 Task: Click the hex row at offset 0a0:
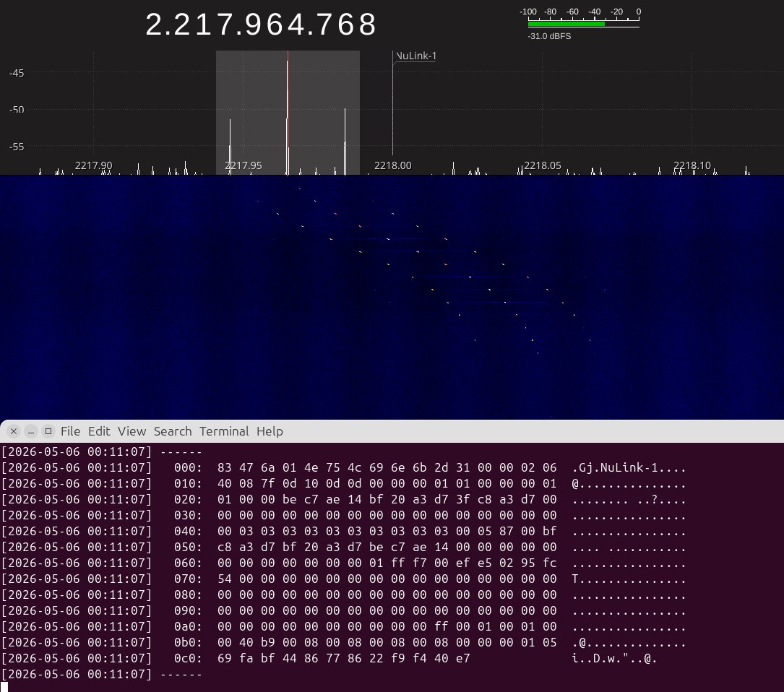coord(343,626)
